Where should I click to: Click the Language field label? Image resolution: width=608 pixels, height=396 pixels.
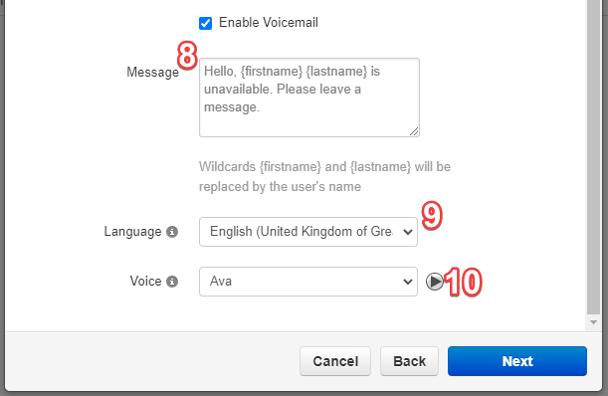[133, 232]
